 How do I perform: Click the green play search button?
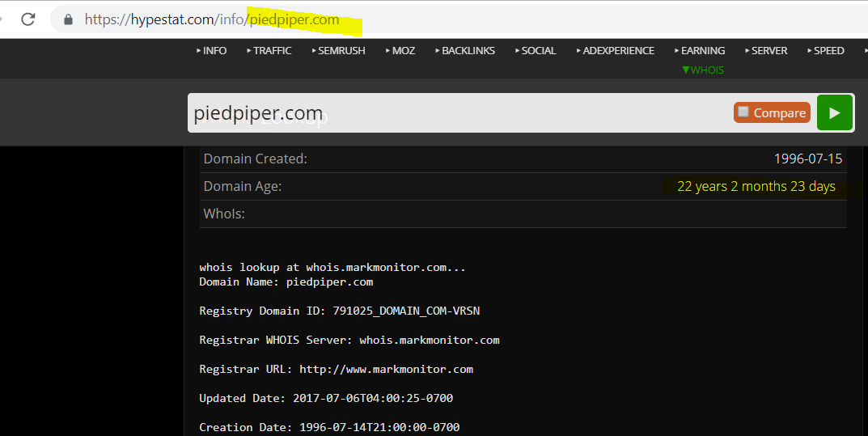[x=834, y=113]
